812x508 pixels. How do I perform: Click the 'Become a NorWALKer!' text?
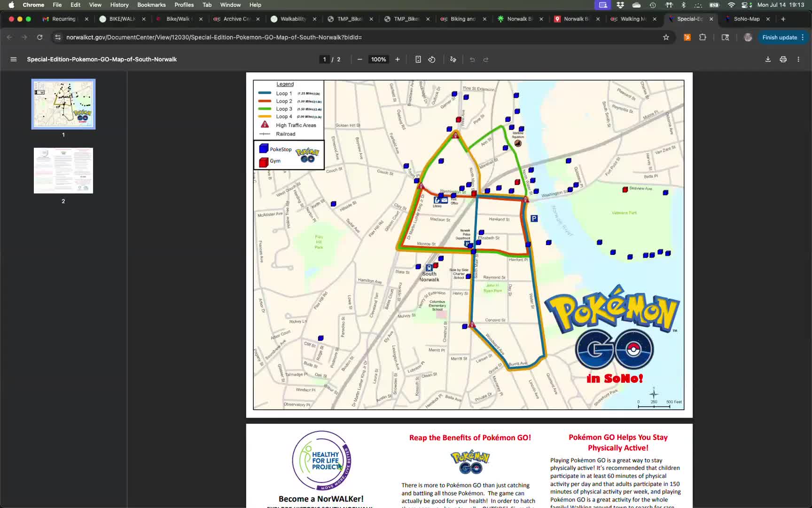(x=321, y=499)
